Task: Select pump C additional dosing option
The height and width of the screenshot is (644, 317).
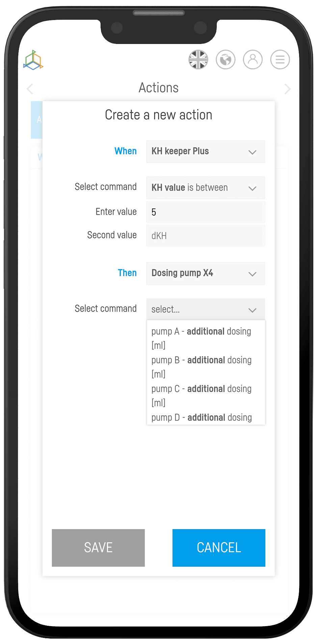Action: pos(201,395)
